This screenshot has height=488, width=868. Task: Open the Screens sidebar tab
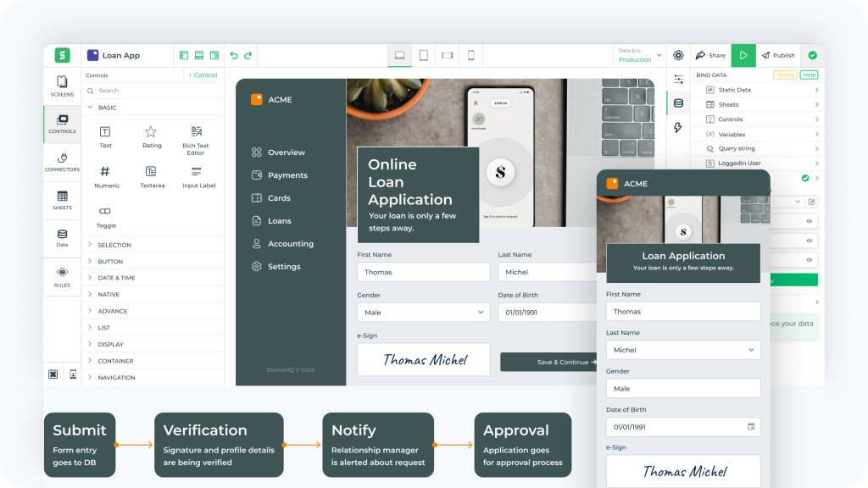[x=62, y=86]
